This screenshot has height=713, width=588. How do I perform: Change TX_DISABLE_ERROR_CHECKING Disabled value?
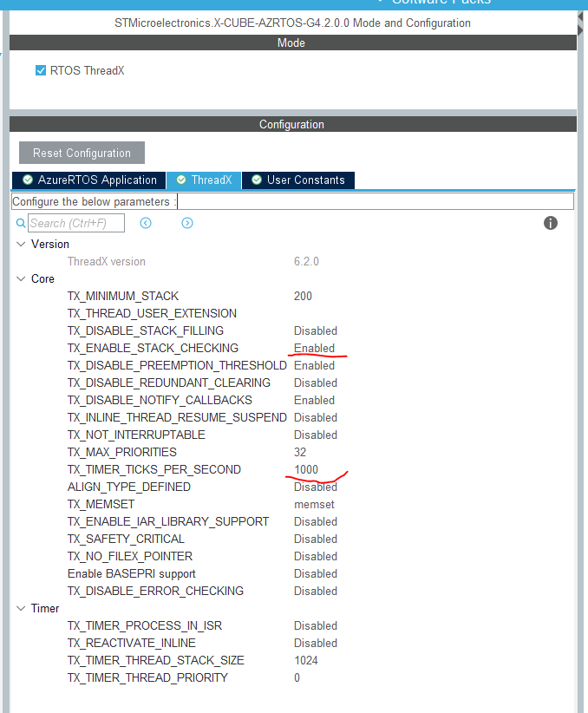pyautogui.click(x=316, y=592)
